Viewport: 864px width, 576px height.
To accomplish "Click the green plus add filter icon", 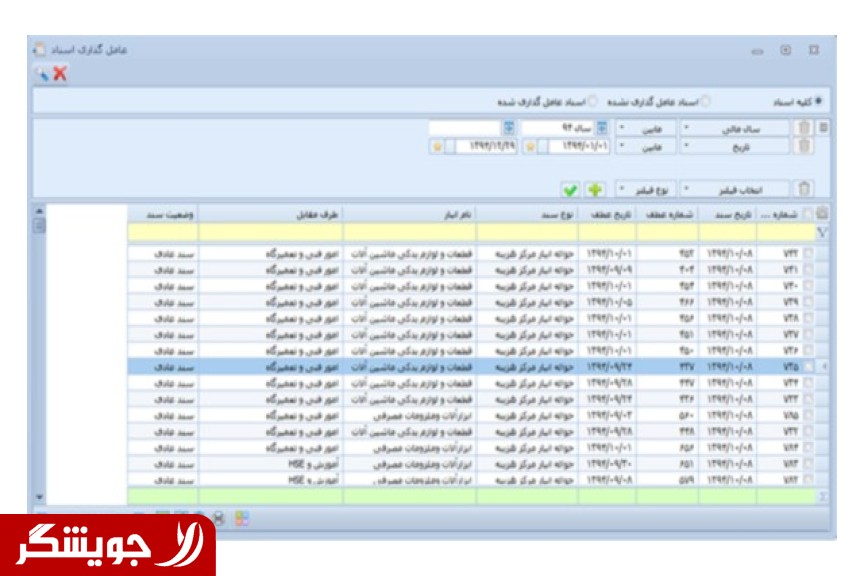I will point(595,190).
